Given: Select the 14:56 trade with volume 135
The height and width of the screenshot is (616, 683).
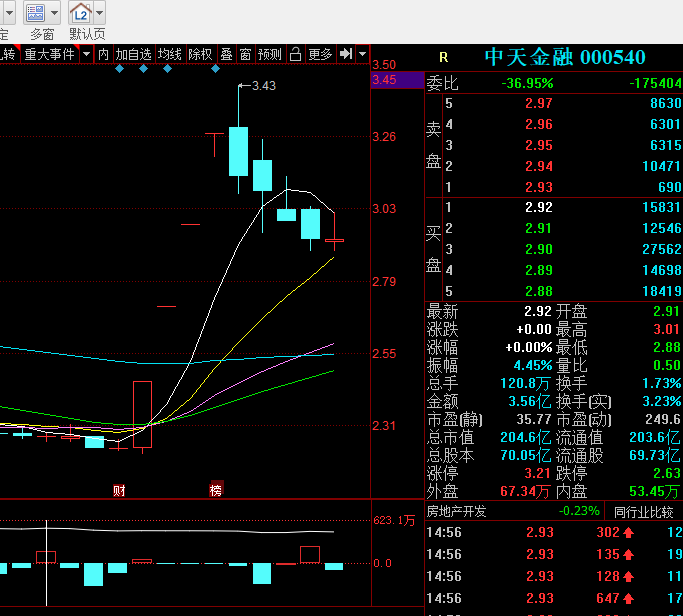Looking at the screenshot, I should [554, 555].
